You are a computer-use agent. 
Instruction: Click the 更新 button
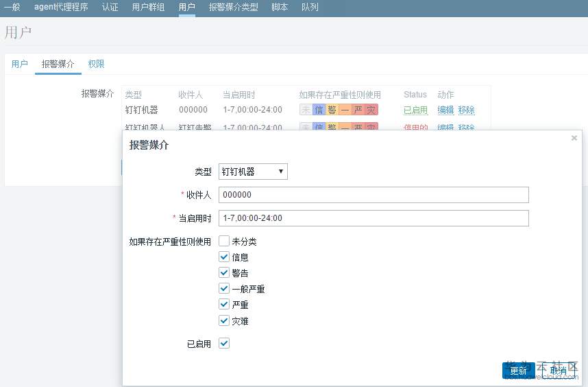518,371
